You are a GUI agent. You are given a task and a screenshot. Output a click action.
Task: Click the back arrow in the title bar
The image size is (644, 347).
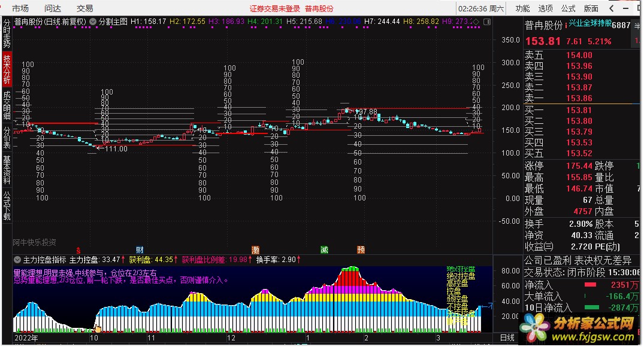(612, 8)
